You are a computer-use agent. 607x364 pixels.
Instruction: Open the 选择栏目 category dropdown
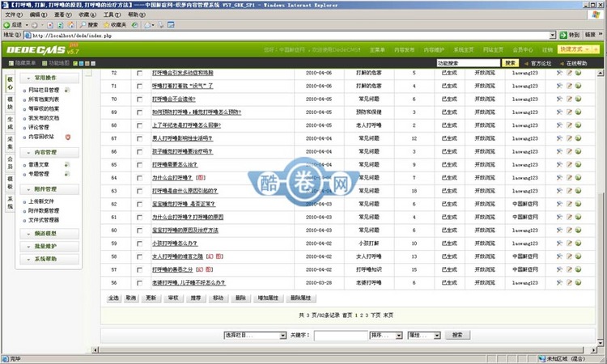click(255, 336)
